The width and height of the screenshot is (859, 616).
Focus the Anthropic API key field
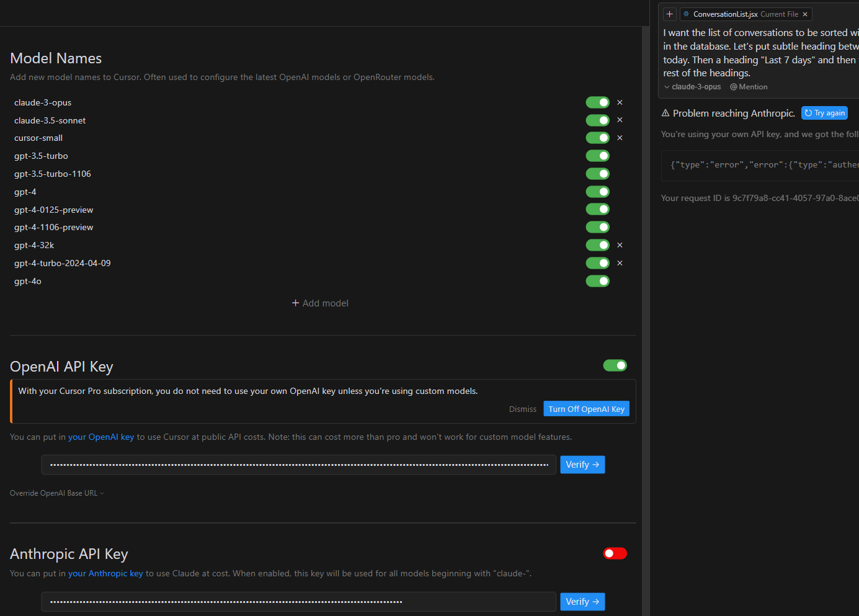tap(299, 602)
